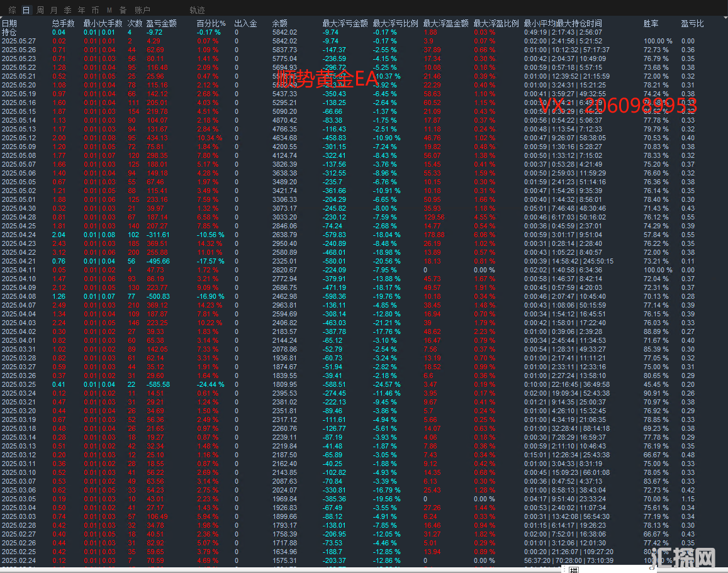
Task: Click max floating profit ratio 6.06 %
Action: coord(484,235)
